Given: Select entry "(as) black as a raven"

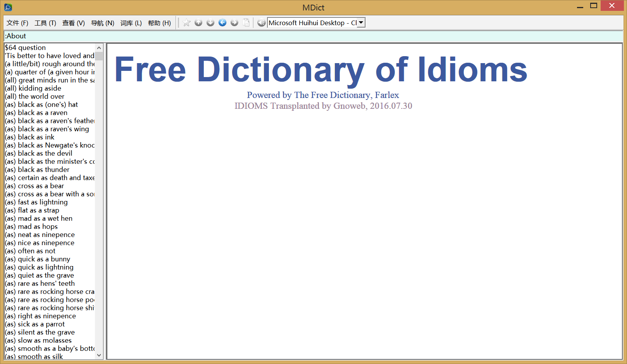Looking at the screenshot, I should (x=36, y=113).
